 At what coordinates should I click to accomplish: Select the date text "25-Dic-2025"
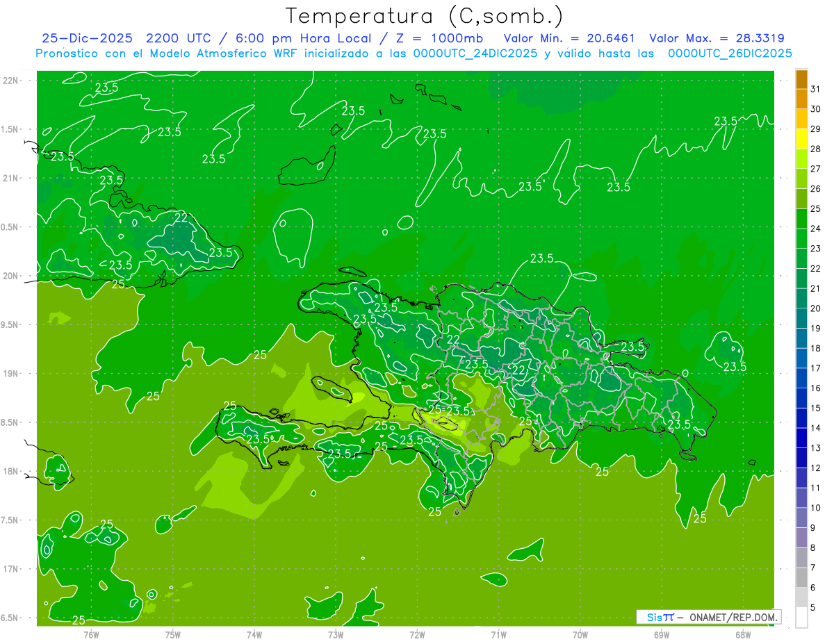(x=88, y=38)
